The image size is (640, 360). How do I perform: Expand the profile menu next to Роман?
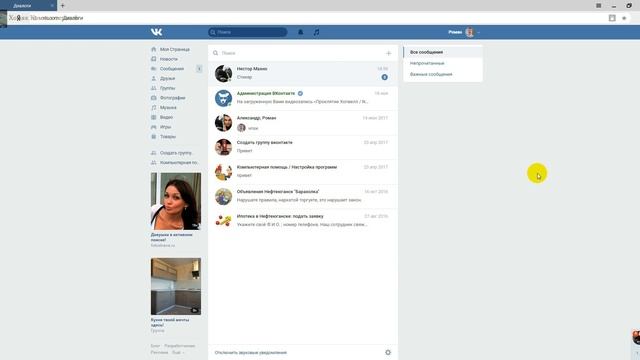pos(478,32)
